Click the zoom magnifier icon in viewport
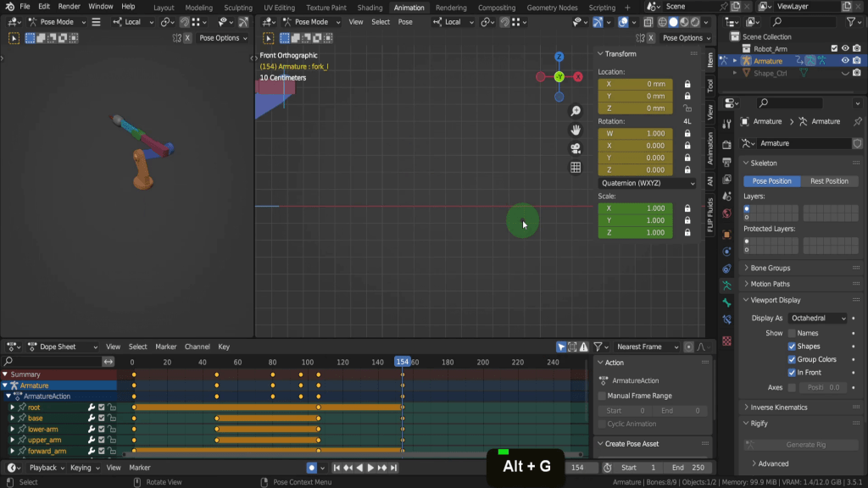 [576, 111]
